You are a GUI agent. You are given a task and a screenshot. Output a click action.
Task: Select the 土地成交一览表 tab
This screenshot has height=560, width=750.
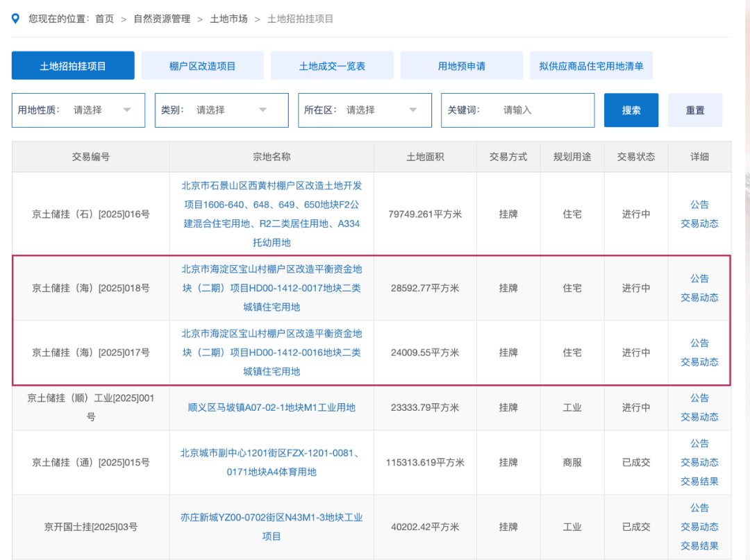[x=332, y=66]
